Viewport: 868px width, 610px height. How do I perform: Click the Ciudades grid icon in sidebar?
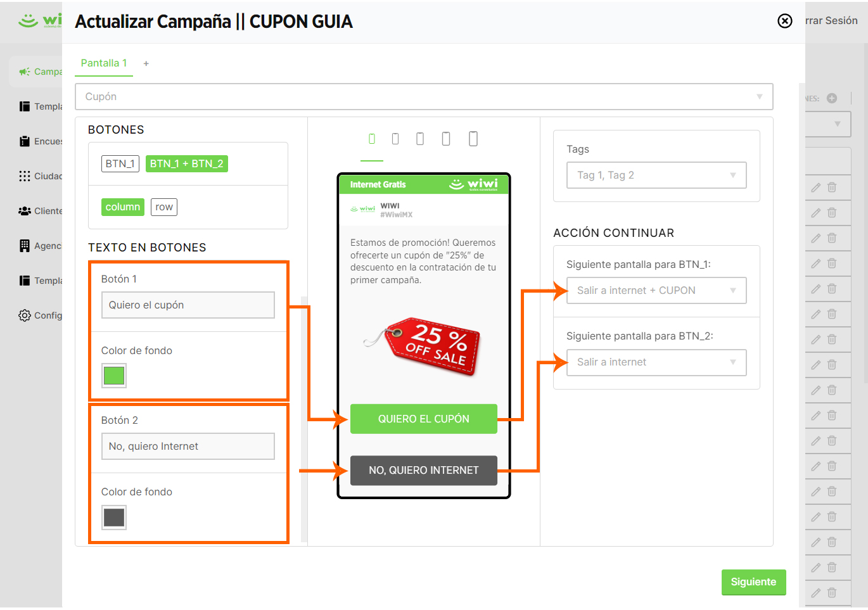point(25,176)
